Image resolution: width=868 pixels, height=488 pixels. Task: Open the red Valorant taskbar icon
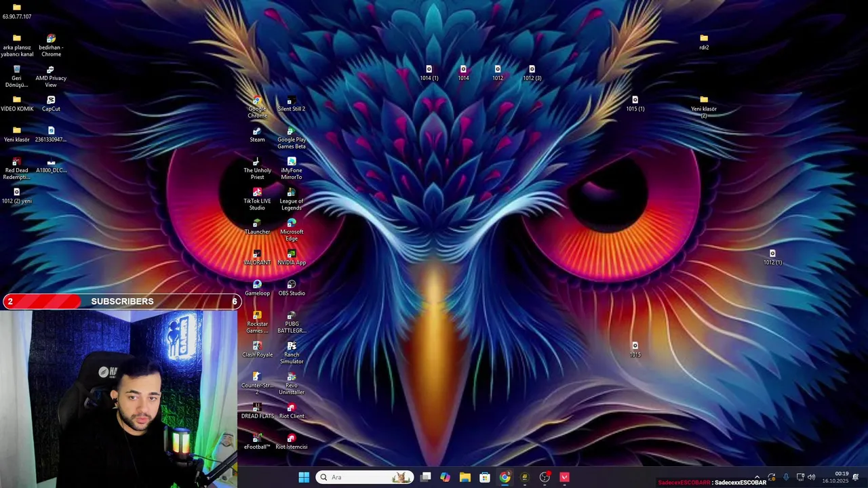pyautogui.click(x=564, y=477)
